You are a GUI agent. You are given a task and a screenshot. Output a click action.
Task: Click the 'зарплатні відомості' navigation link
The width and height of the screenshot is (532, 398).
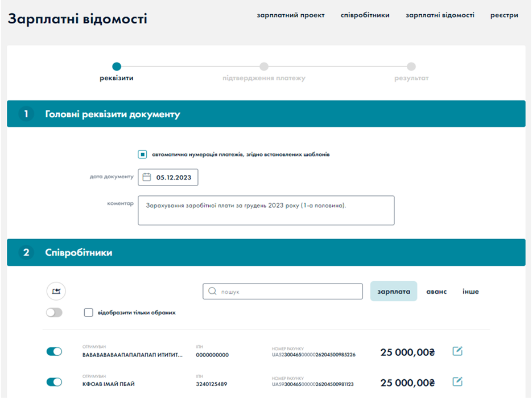coord(440,15)
